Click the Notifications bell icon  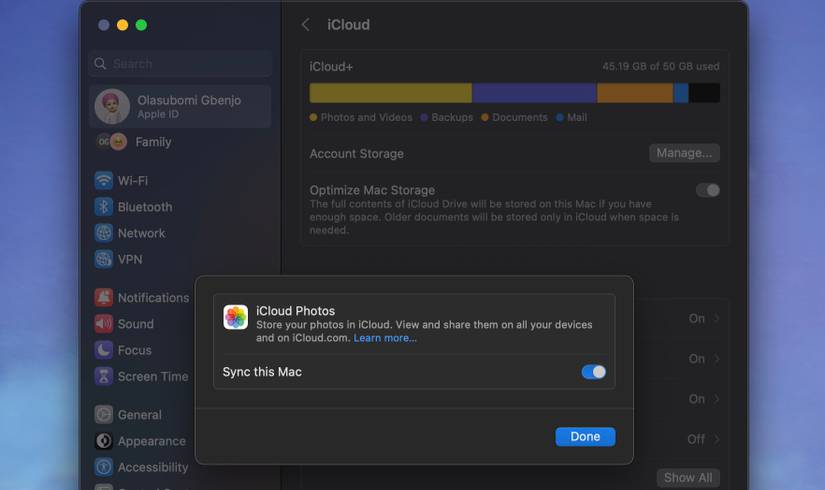coord(104,297)
